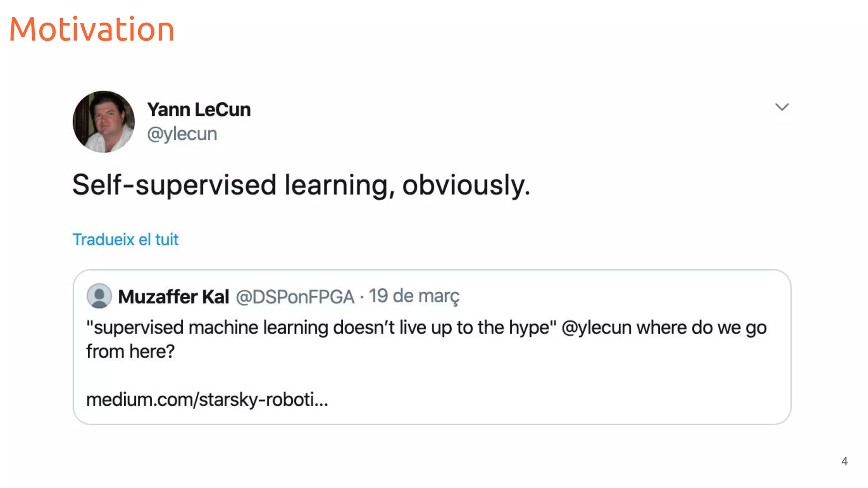Click the 'from here?' line in quoted tweet

(x=131, y=351)
